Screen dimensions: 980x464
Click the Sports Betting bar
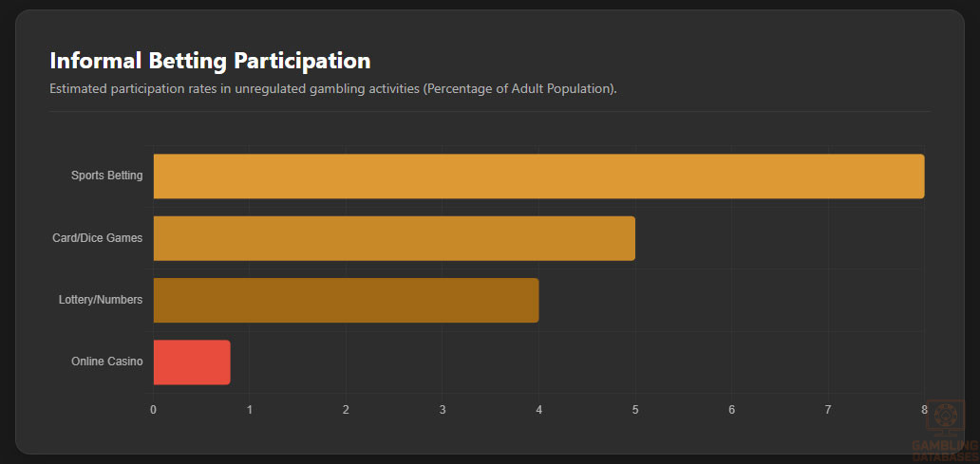(x=538, y=176)
